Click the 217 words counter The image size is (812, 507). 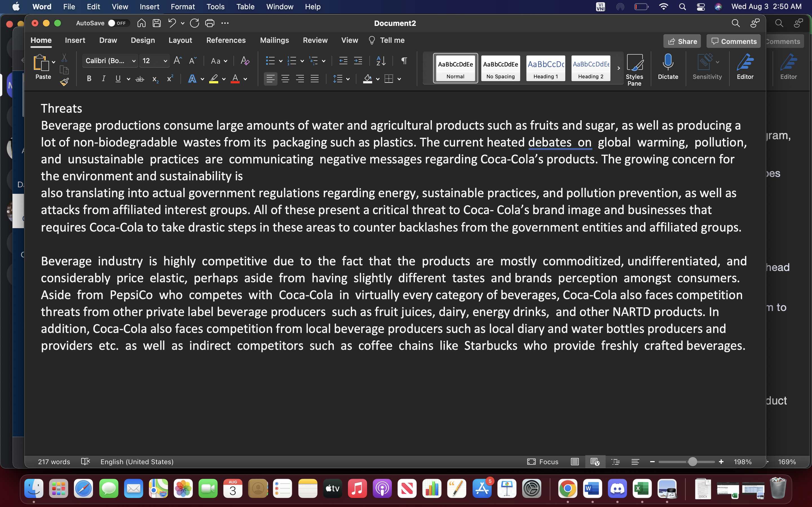pos(54,462)
